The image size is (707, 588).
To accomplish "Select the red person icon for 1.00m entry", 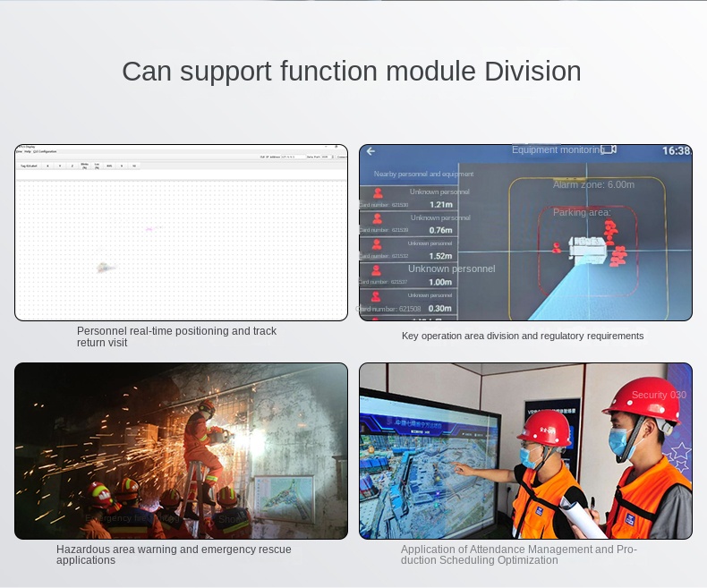I will tap(378, 269).
